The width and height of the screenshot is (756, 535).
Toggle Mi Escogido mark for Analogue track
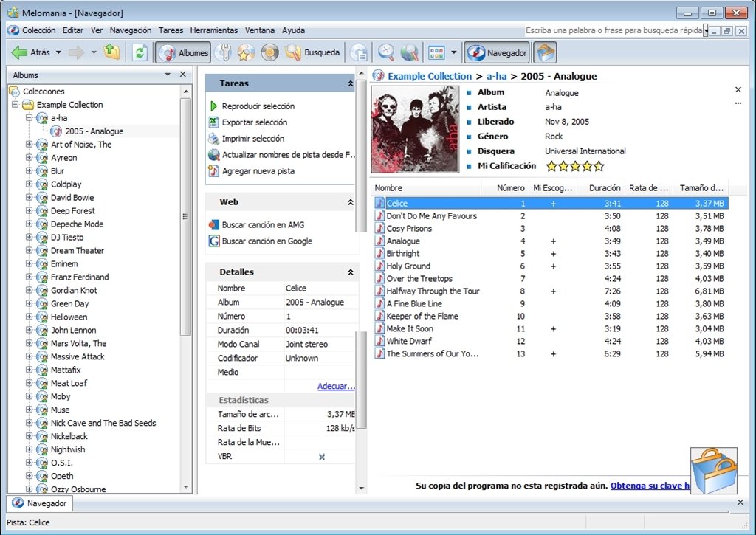coord(553,241)
